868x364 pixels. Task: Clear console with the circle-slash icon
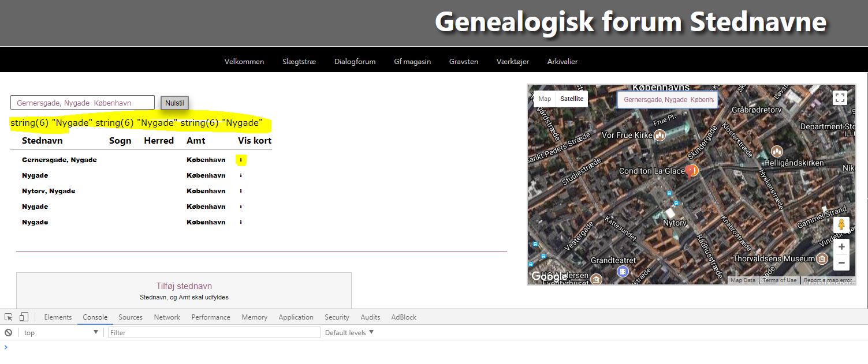[8, 333]
